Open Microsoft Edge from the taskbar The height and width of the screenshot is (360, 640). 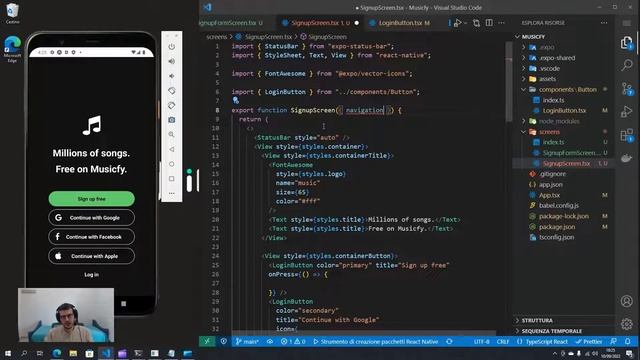[57, 353]
